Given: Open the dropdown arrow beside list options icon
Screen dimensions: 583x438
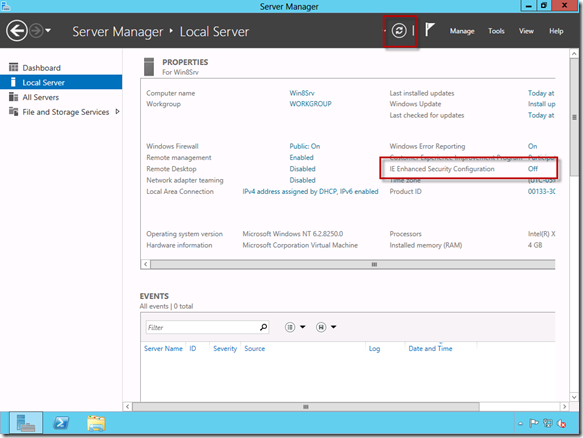Looking at the screenshot, I should pyautogui.click(x=303, y=327).
